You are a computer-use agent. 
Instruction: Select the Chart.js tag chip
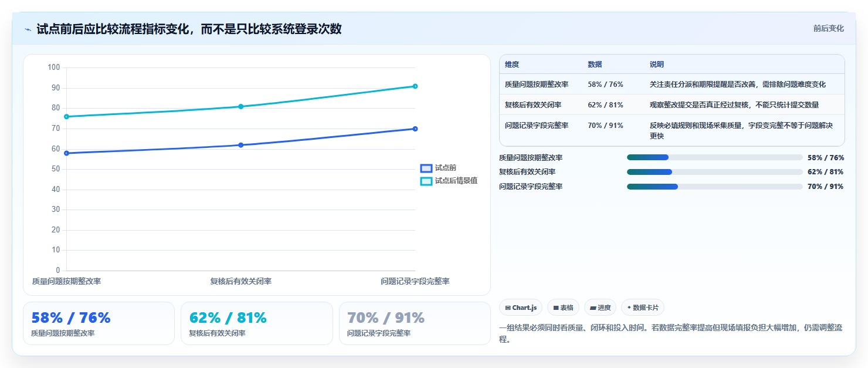[521, 308]
